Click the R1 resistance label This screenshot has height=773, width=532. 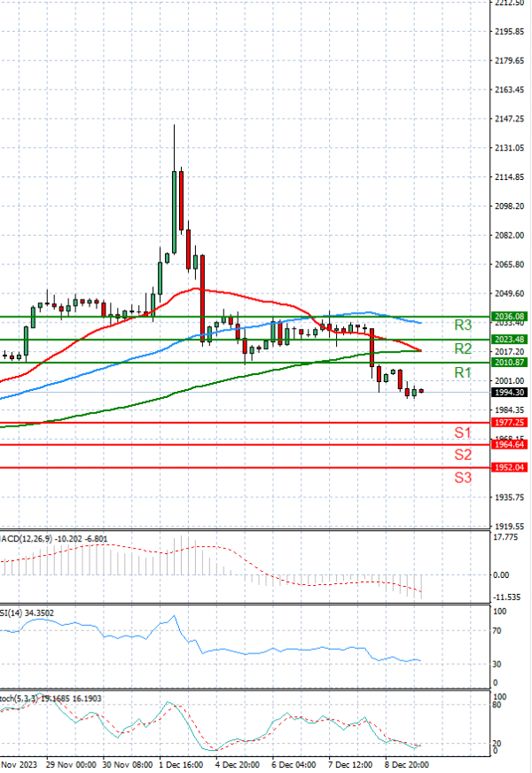pos(462,372)
